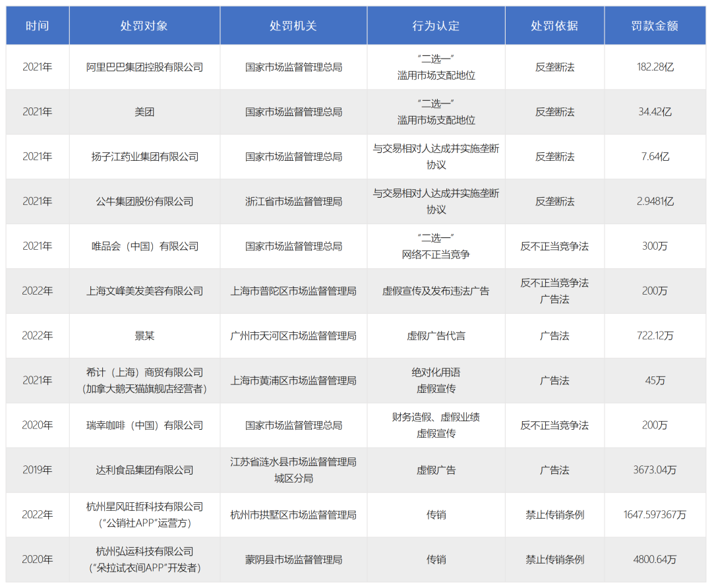This screenshot has width=712, height=588.
Task: Select the 722.12万 fine amount
Action: pyautogui.click(x=655, y=336)
